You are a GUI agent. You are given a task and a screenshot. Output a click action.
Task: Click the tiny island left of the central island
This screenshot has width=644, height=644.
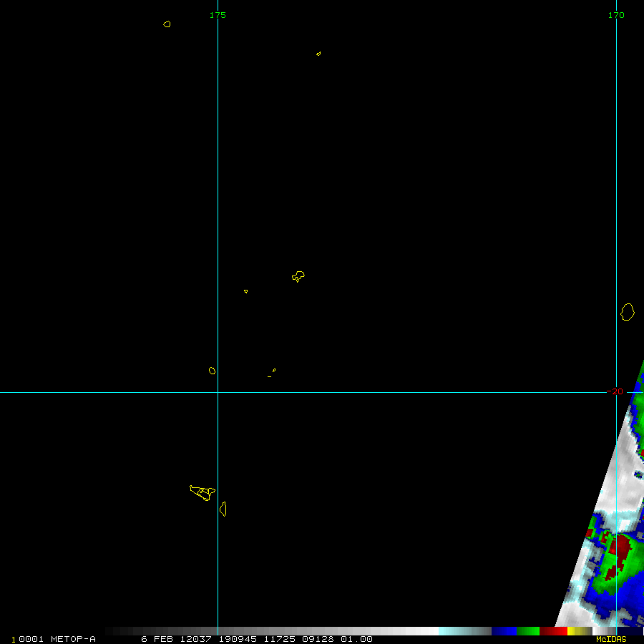(x=245, y=291)
